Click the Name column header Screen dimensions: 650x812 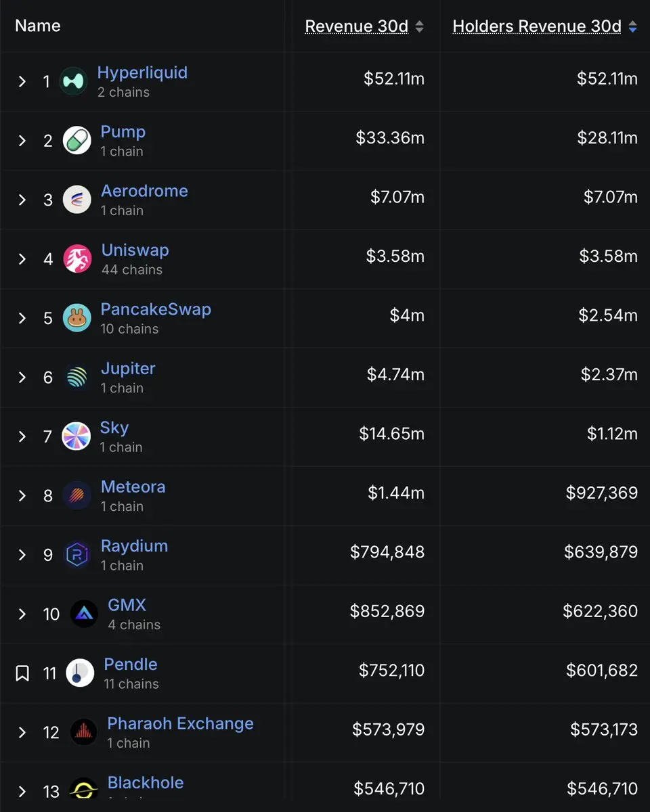point(38,26)
